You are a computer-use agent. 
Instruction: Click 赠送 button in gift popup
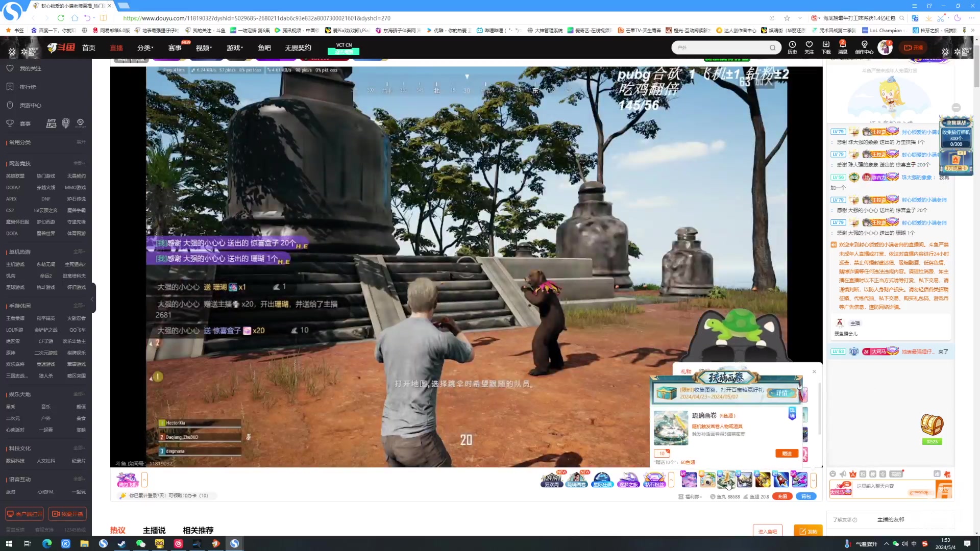pos(787,454)
